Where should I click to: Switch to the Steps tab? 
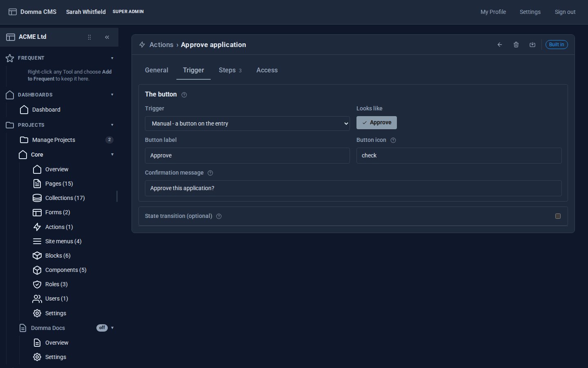coord(230,70)
